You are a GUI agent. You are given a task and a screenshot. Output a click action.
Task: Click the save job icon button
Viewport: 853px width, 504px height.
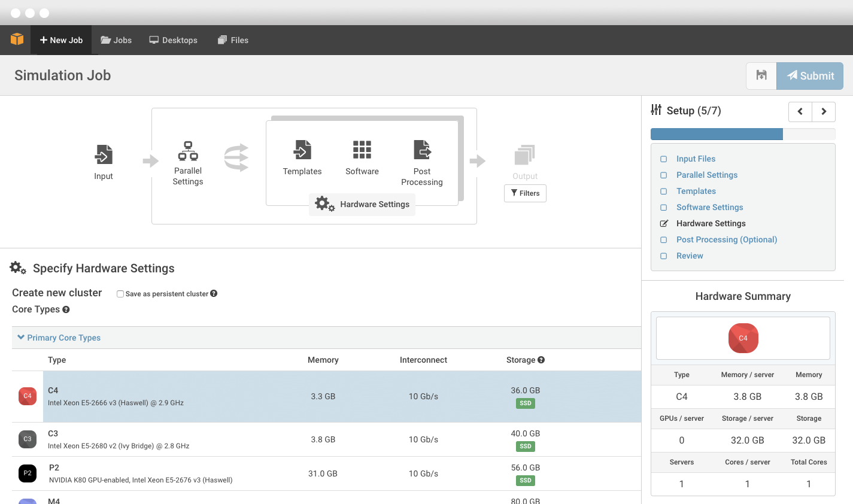pyautogui.click(x=761, y=76)
